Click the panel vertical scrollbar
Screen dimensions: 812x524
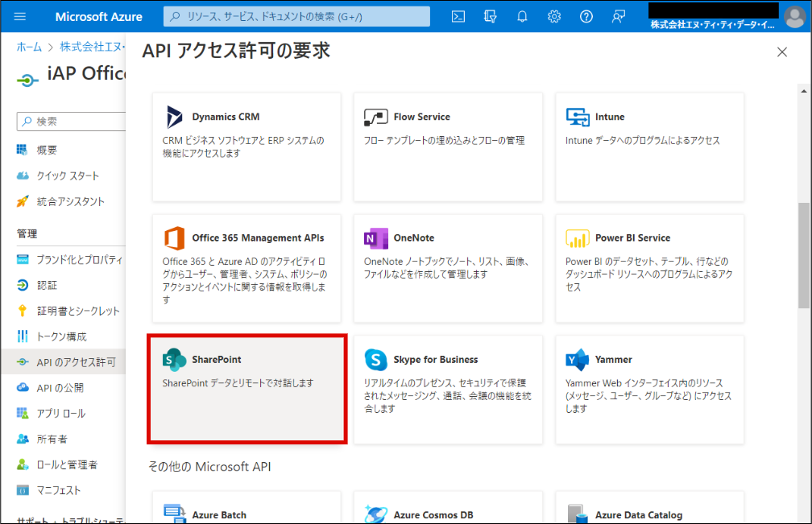tap(804, 255)
